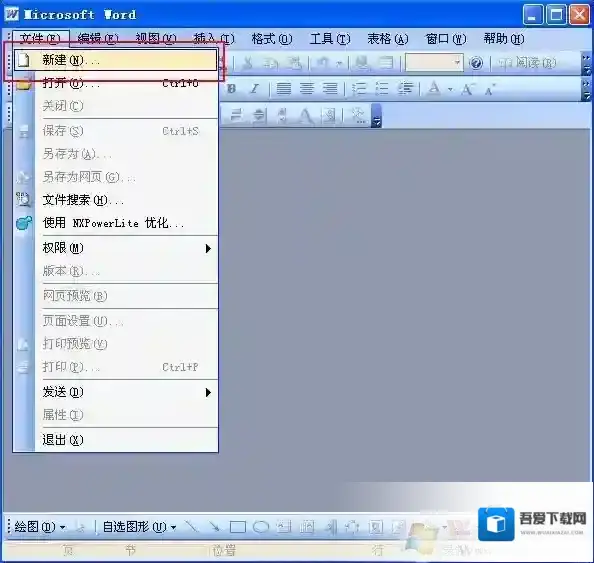Select the Rectangle drawing tool
594x563 pixels.
[x=238, y=527]
